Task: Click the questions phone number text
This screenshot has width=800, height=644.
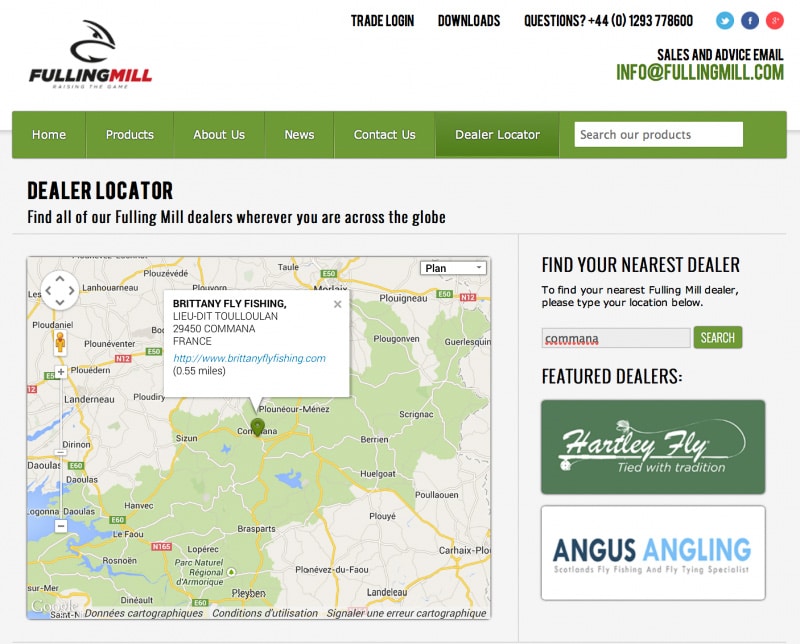Action: (x=609, y=21)
